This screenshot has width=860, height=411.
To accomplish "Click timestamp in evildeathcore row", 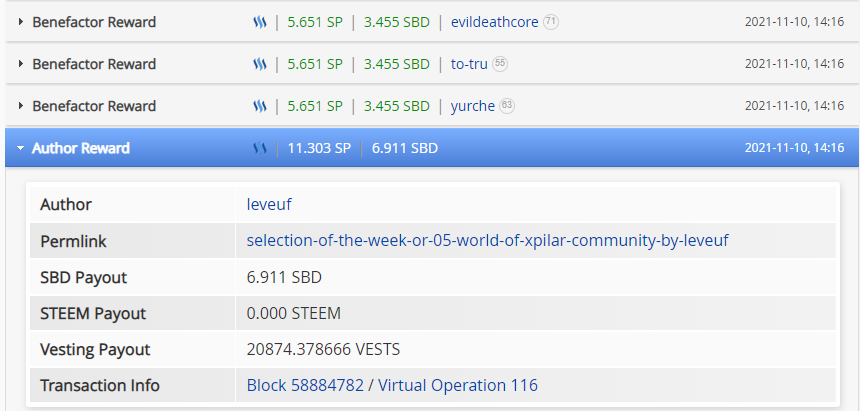I will [x=794, y=22].
